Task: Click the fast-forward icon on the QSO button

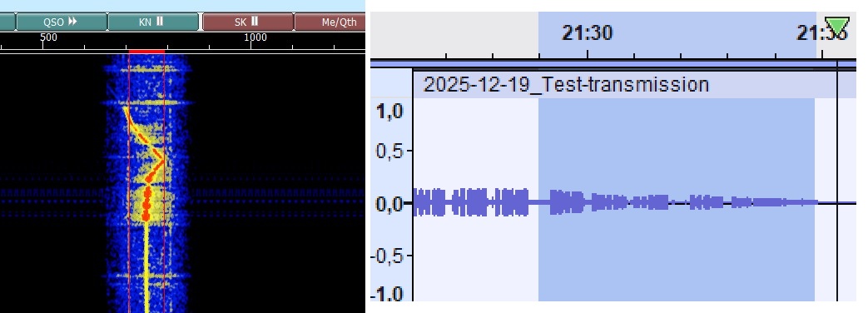Action: 72,22
